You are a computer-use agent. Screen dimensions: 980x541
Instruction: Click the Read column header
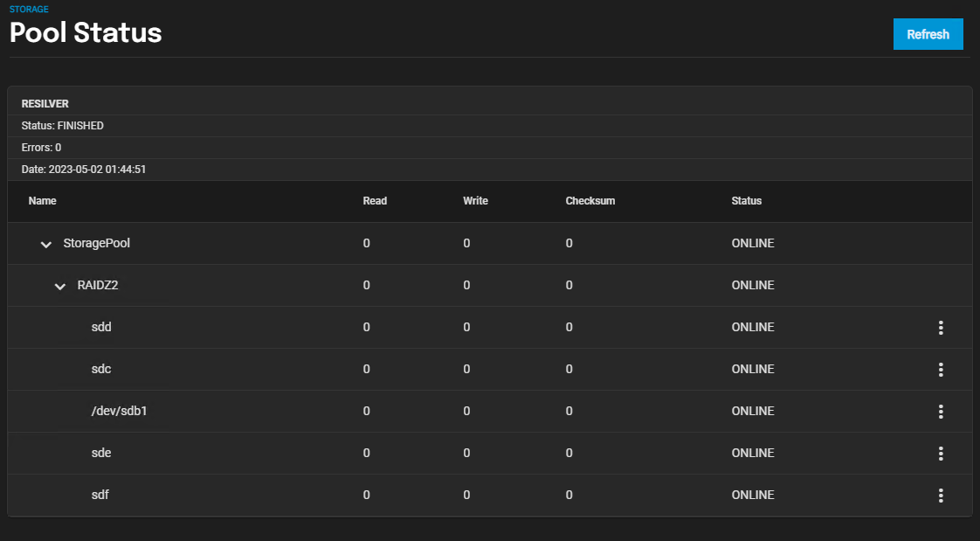(375, 201)
